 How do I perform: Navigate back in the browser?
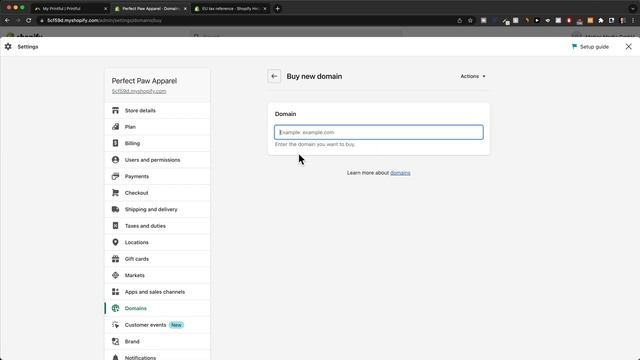tap(7, 20)
